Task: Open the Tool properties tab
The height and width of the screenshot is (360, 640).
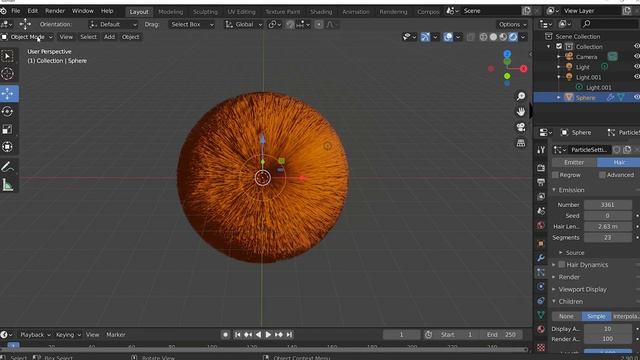Action: click(541, 150)
